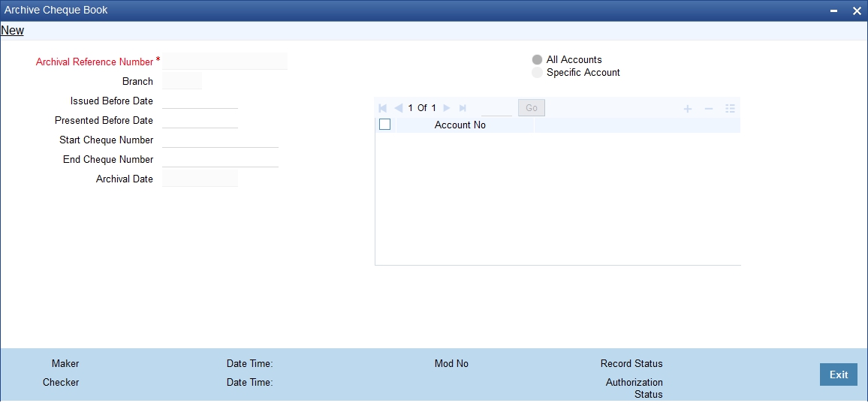Click the Maker 'Date Time:' label
Image resolution: width=868 pixels, height=406 pixels.
pyautogui.click(x=249, y=364)
